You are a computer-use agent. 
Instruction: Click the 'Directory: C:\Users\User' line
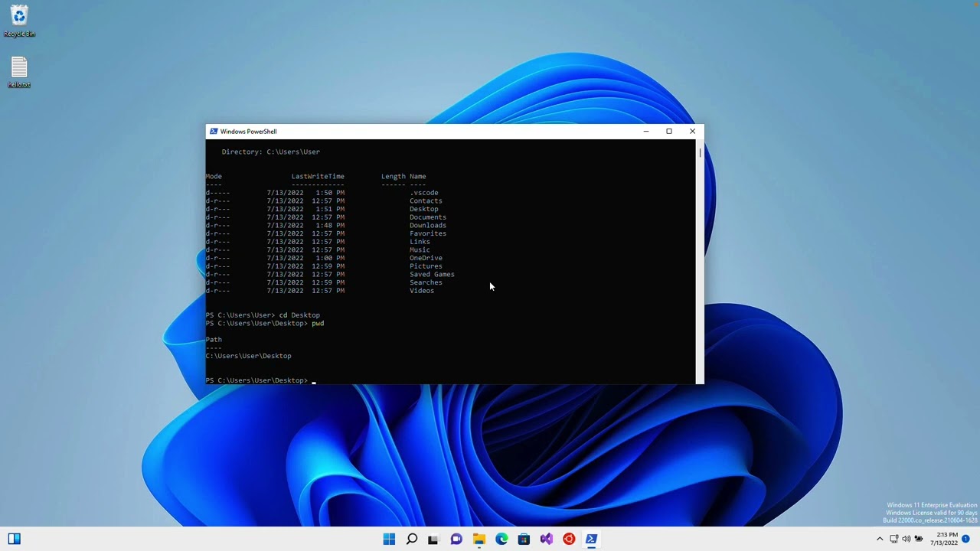(271, 152)
